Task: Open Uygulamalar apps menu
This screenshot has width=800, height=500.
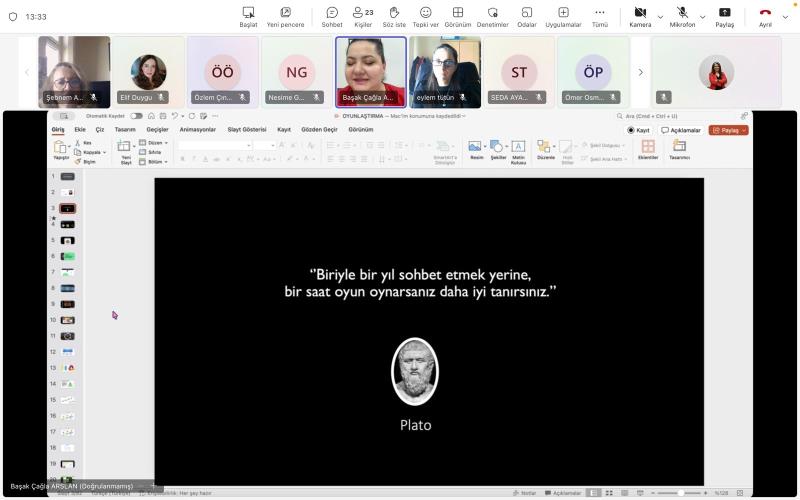Action: pos(563,16)
